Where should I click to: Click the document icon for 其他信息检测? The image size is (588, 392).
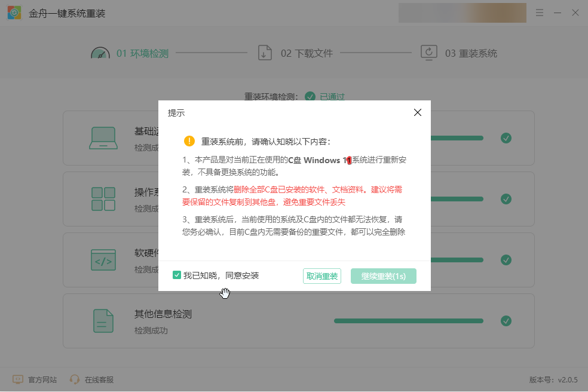tap(103, 321)
